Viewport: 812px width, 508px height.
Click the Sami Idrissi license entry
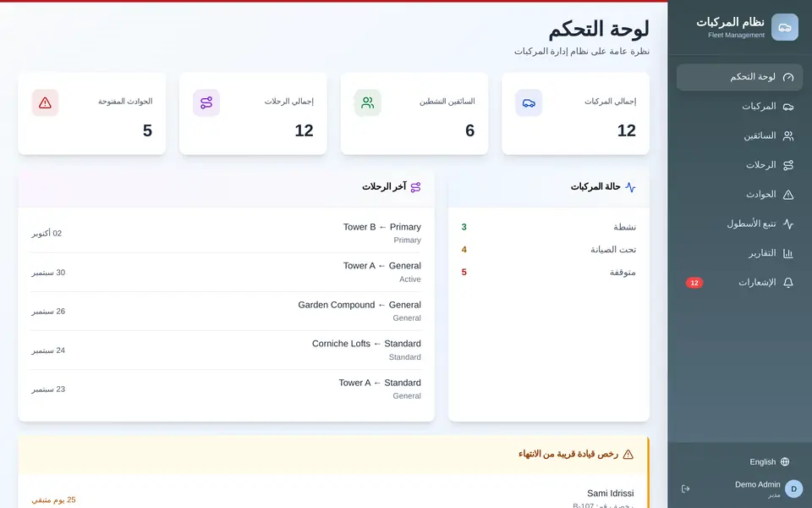pyautogui.click(x=610, y=493)
